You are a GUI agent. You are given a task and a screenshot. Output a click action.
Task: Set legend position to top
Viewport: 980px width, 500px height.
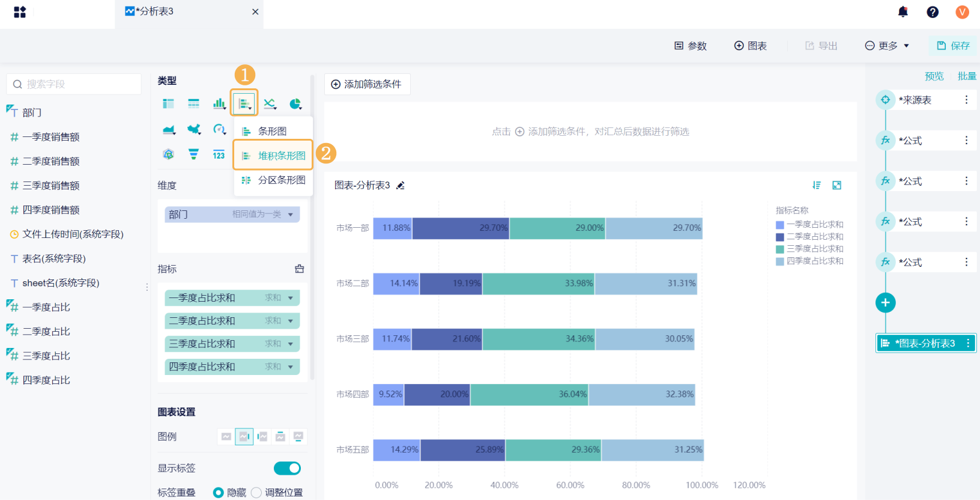(x=280, y=436)
